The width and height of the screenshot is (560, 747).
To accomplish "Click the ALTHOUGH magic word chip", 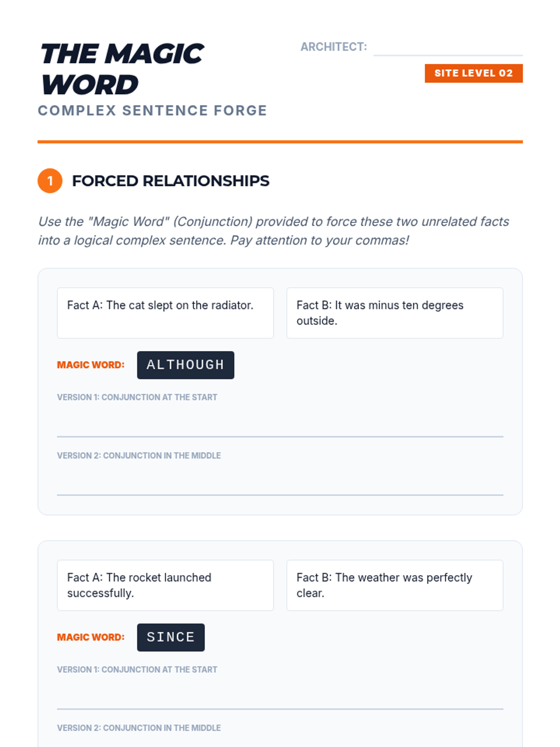I will coord(185,365).
